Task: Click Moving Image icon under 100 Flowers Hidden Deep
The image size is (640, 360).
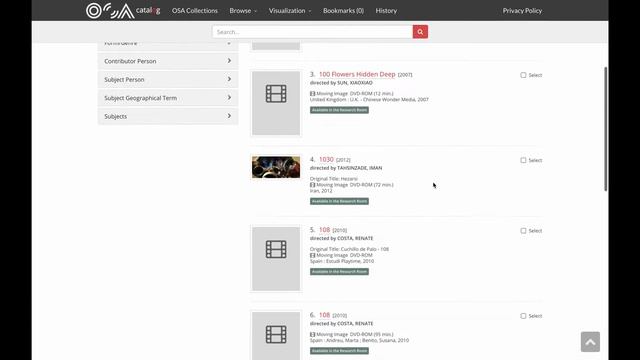Action: 313,93
